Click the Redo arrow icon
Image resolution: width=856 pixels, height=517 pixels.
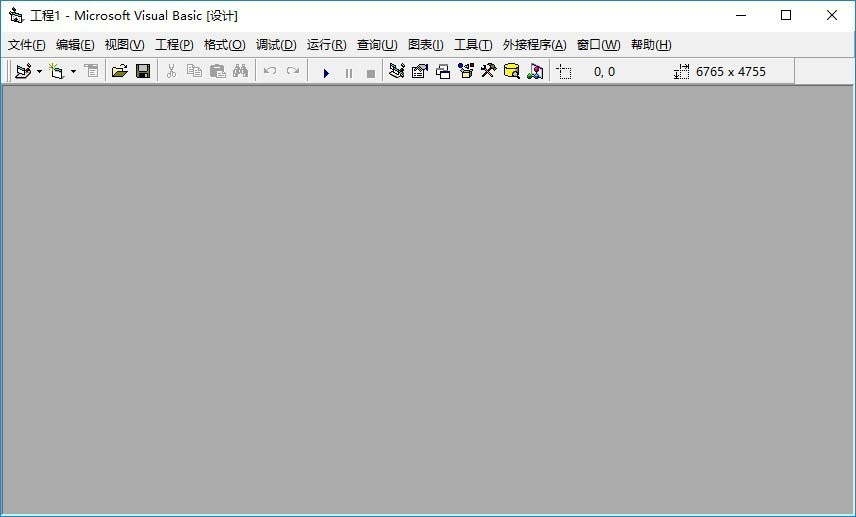click(x=293, y=72)
